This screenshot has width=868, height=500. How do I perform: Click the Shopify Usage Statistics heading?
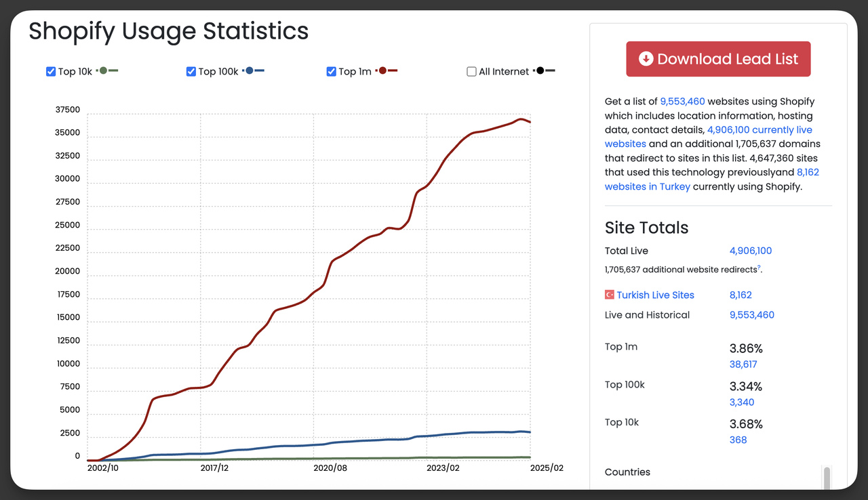coord(169,31)
